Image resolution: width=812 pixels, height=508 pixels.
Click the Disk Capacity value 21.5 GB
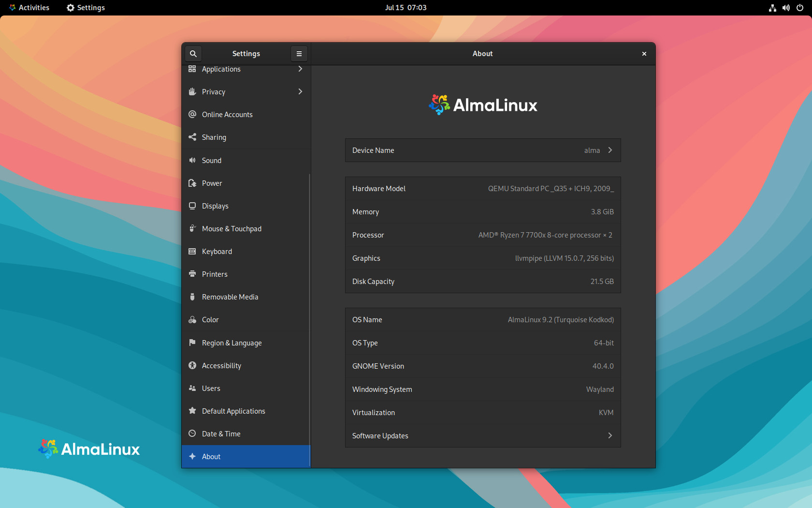coord(602,282)
